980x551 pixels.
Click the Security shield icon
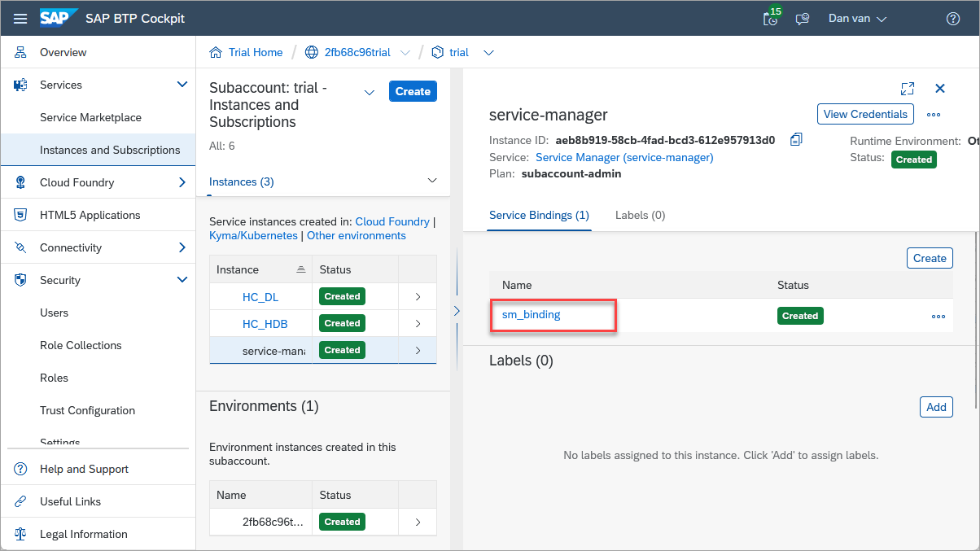coord(21,280)
